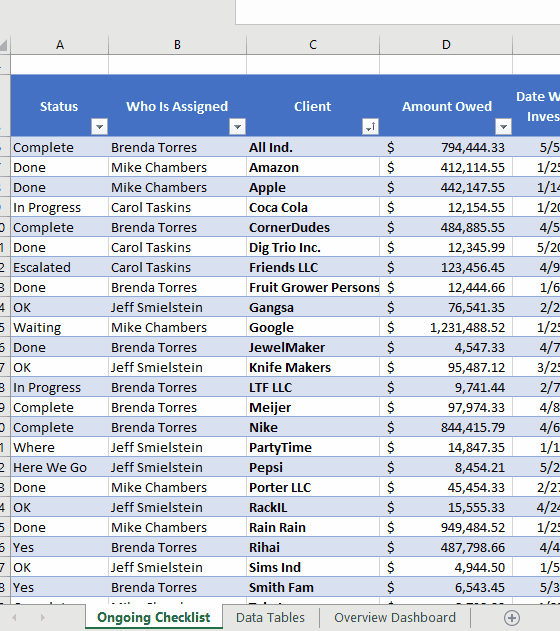Click the 844,415.79 amount cell
The image size is (560, 631).
446,427
